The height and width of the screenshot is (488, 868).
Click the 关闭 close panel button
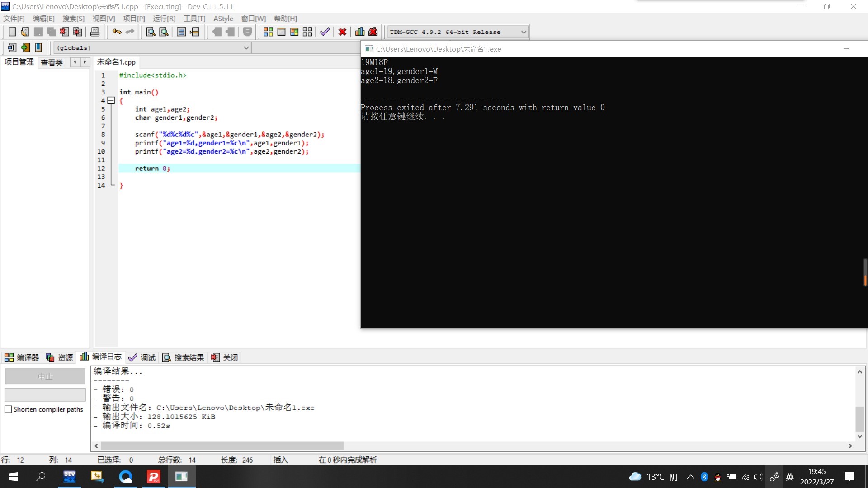coord(225,357)
